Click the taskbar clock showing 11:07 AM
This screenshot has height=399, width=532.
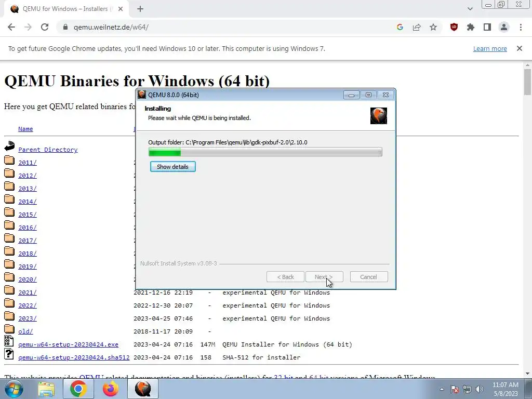click(x=506, y=389)
